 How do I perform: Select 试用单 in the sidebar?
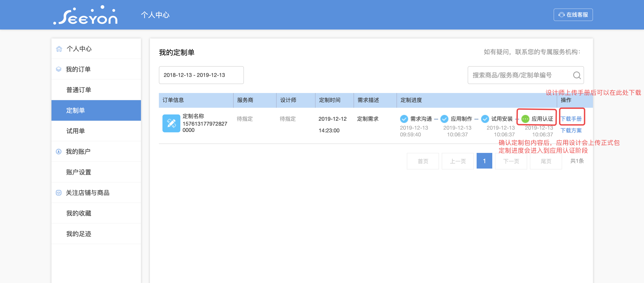pyautogui.click(x=96, y=131)
